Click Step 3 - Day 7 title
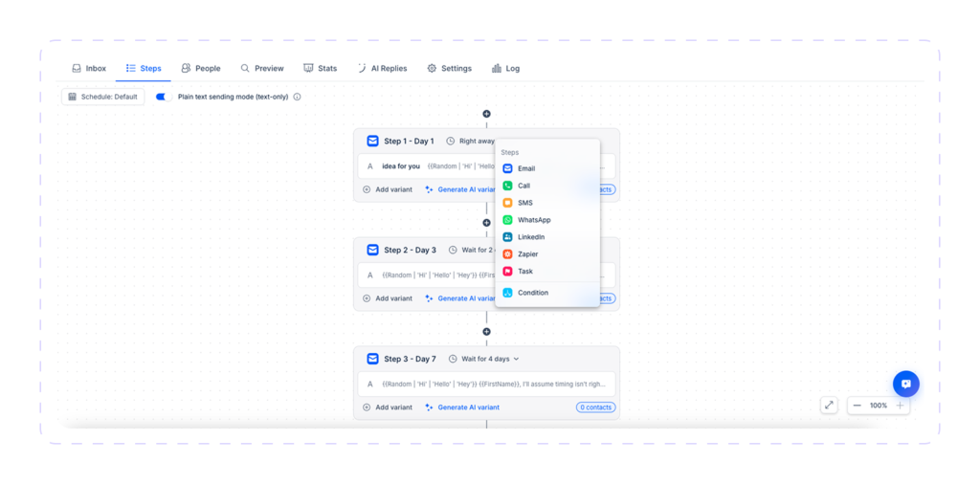Image resolution: width=980 pixels, height=484 pixels. tap(410, 359)
